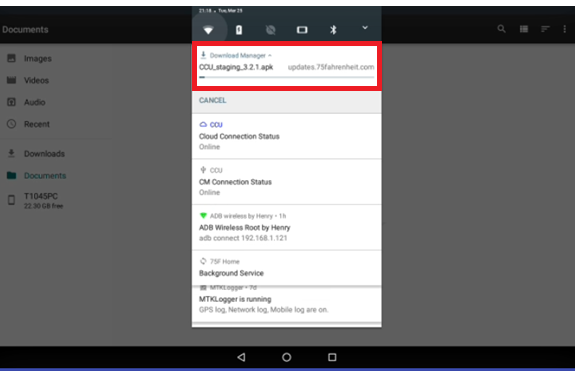Collapse the Download Manager notification caret
577x374 pixels.
(x=270, y=56)
